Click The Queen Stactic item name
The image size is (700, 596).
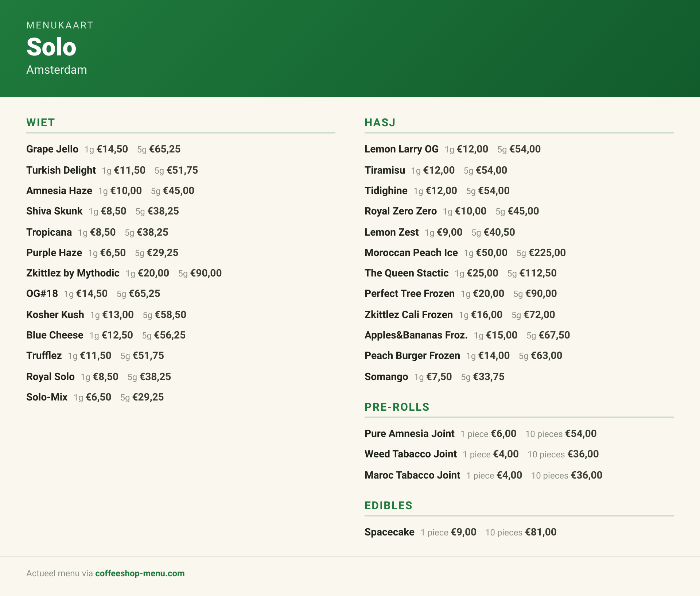click(x=407, y=273)
